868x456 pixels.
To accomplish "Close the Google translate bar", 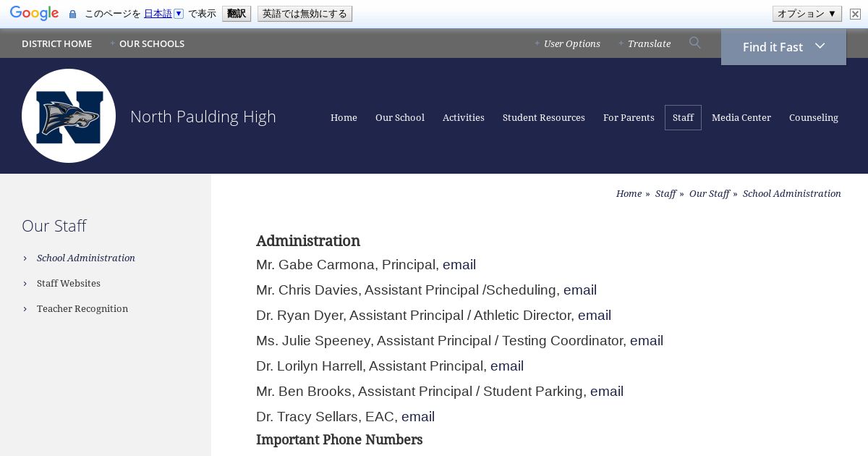I will click(x=855, y=14).
